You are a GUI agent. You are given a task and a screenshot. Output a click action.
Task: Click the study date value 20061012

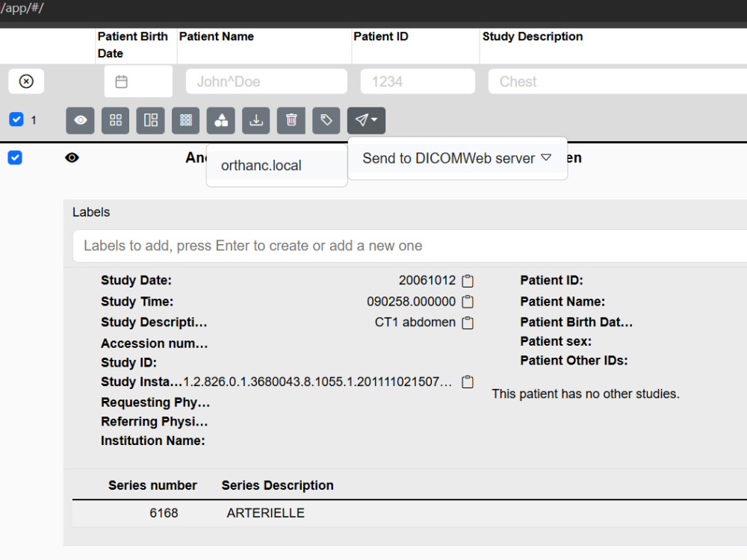(x=427, y=280)
